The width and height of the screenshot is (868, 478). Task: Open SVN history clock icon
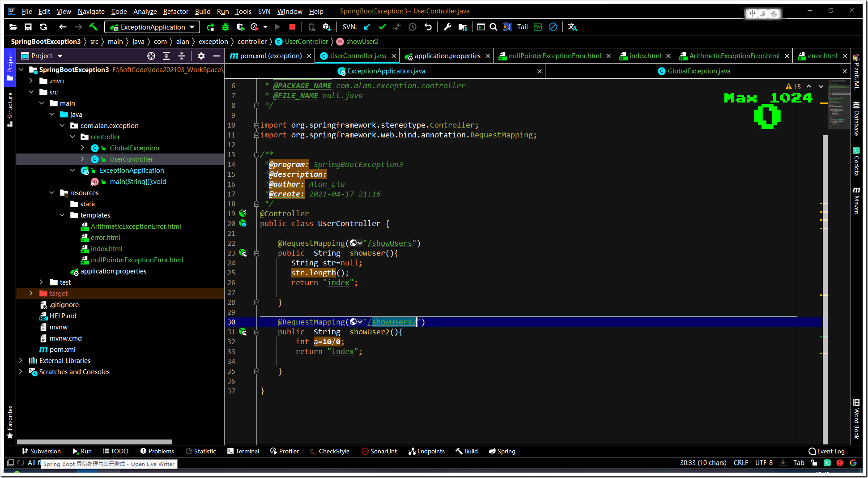point(413,27)
